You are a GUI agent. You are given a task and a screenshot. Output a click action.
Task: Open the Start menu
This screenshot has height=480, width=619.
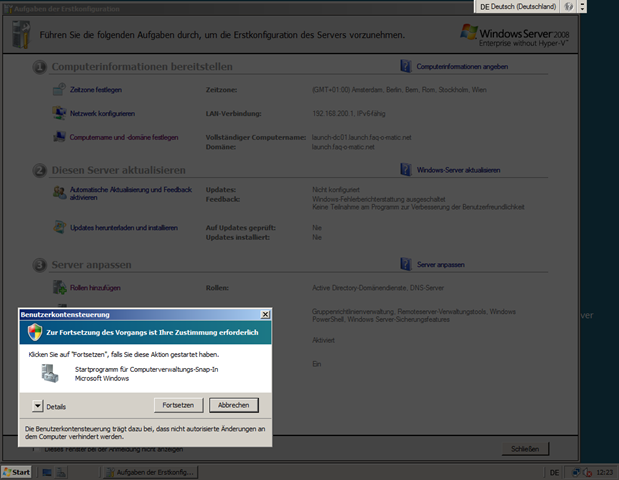click(x=17, y=472)
